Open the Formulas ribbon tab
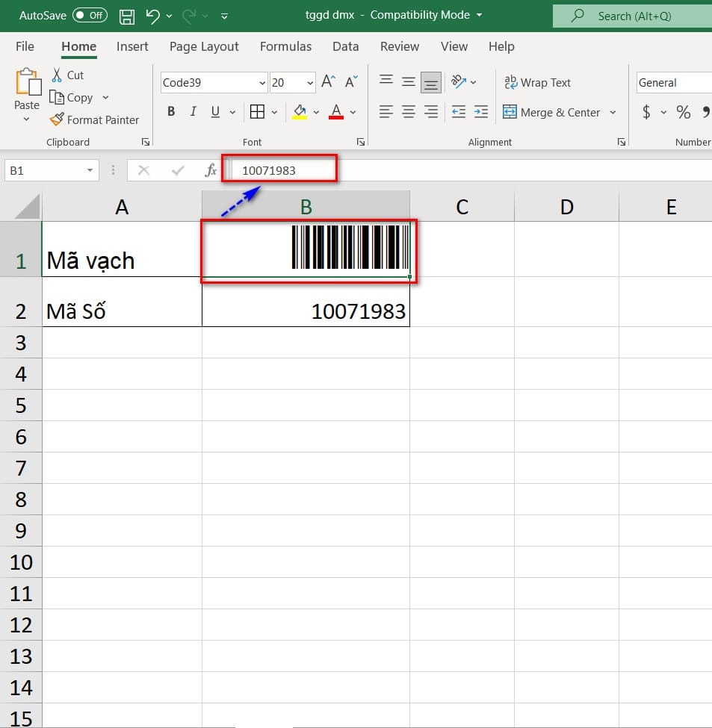Viewport: 712px width, 728px height. (x=285, y=46)
